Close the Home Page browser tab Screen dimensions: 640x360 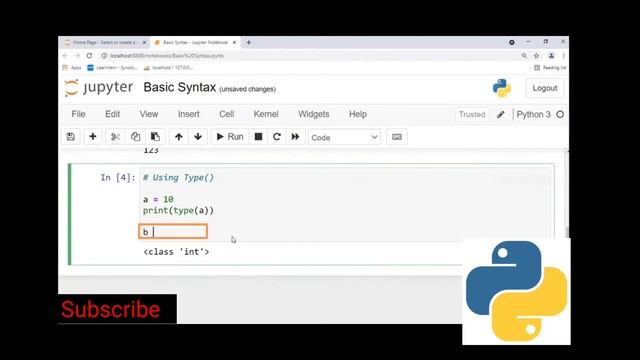pyautogui.click(x=144, y=42)
